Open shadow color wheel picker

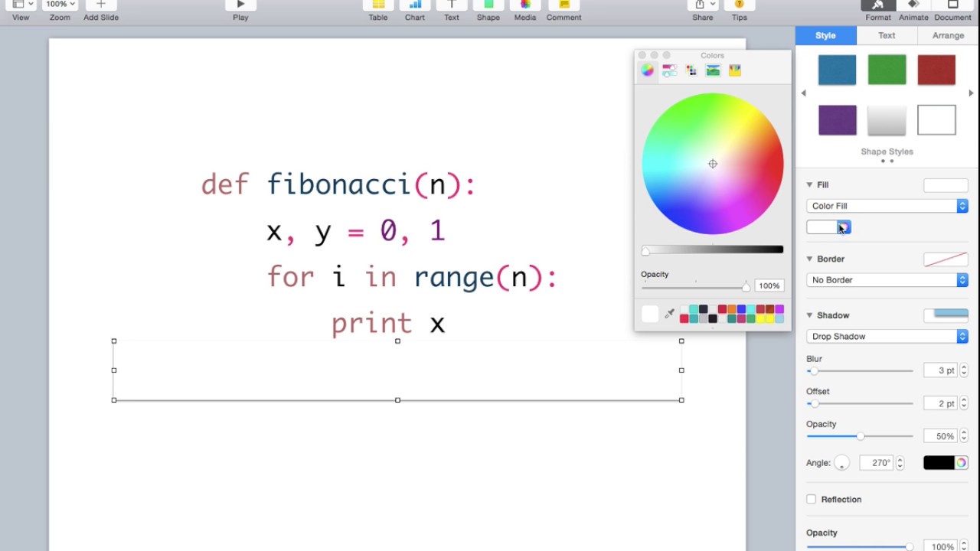pyautogui.click(x=961, y=463)
